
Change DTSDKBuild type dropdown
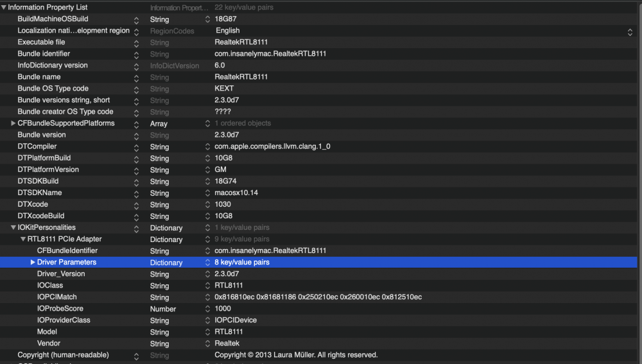pos(207,182)
